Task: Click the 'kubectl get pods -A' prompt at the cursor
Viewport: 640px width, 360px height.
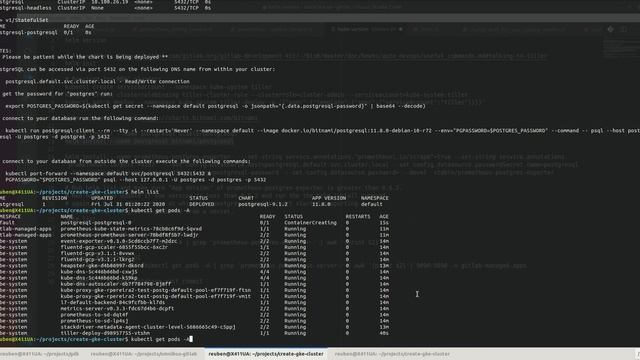Action: [160, 339]
